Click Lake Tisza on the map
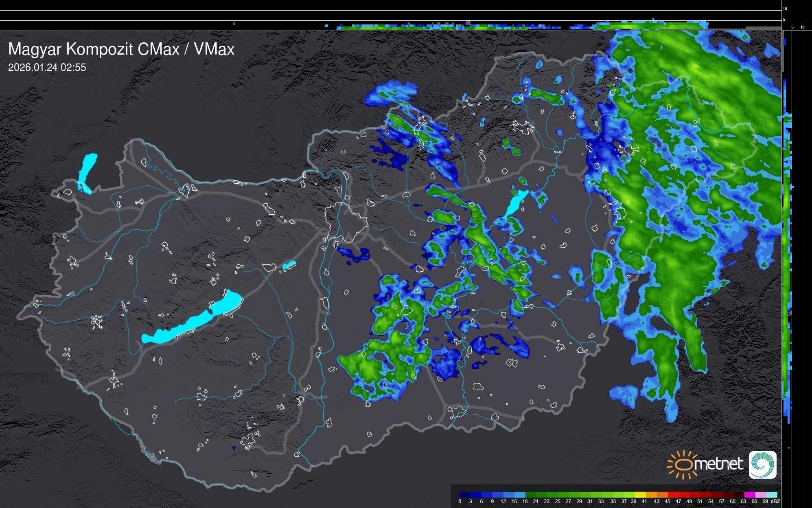 click(x=515, y=204)
